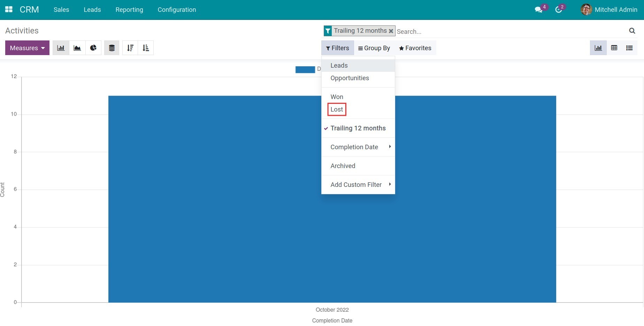The width and height of the screenshot is (644, 326).
Task: Open the Reporting menu
Action: [x=129, y=9]
